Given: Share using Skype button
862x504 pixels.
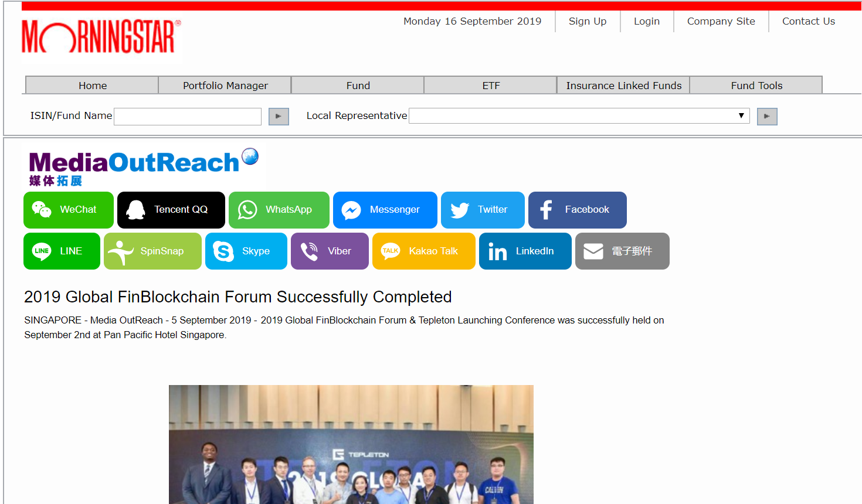Looking at the screenshot, I should (246, 251).
